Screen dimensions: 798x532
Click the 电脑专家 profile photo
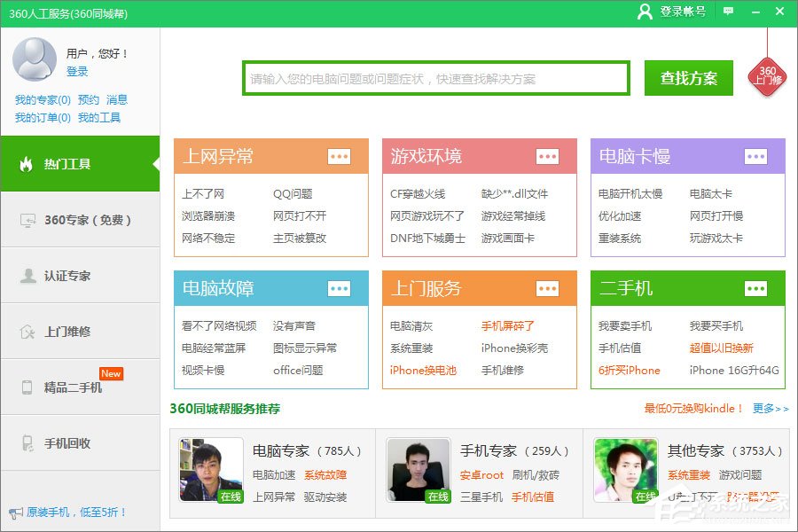pyautogui.click(x=207, y=470)
